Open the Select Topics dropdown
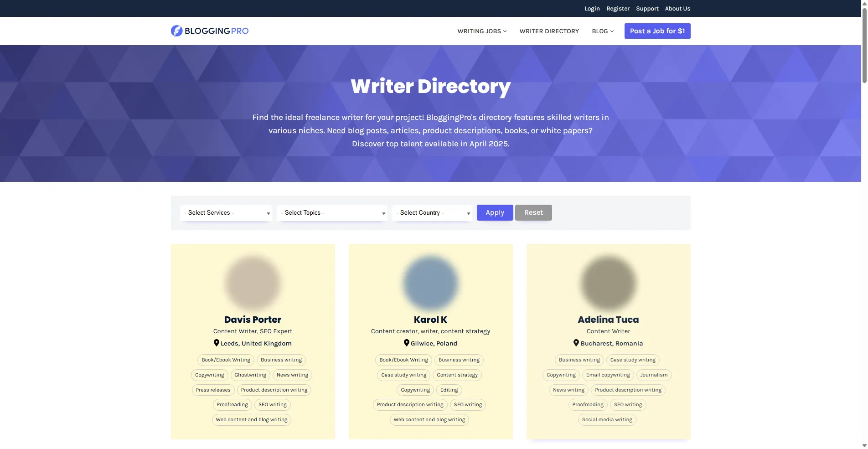This screenshot has height=449, width=868. click(x=332, y=213)
